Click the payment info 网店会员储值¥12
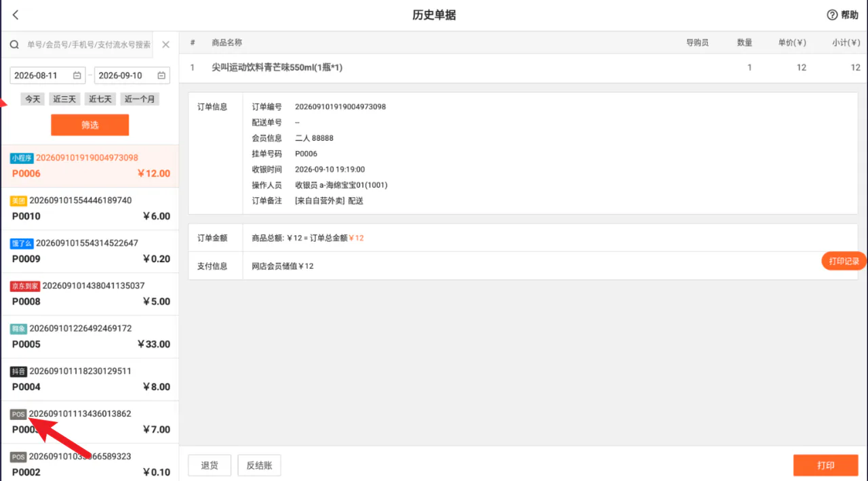The width and height of the screenshot is (868, 481). (x=283, y=266)
